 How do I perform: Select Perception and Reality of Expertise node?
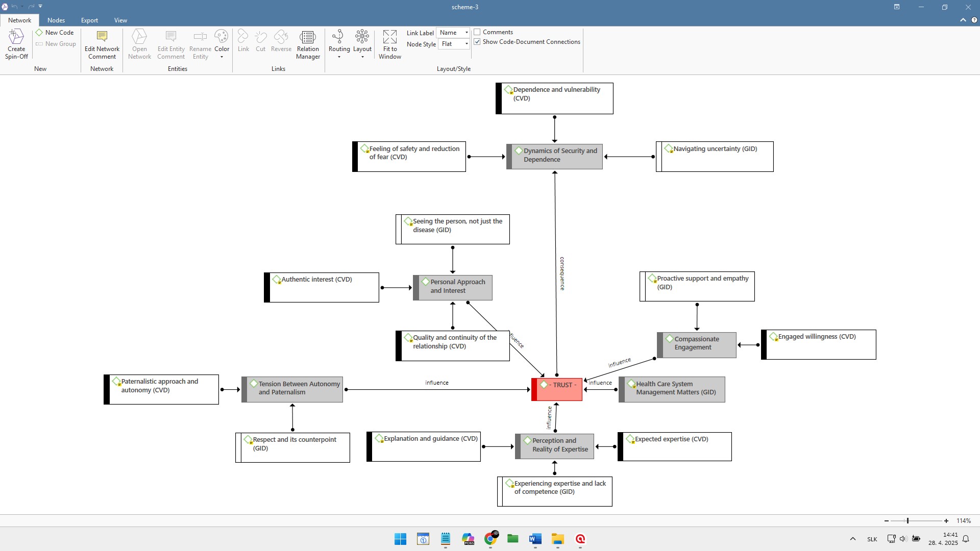(x=554, y=446)
